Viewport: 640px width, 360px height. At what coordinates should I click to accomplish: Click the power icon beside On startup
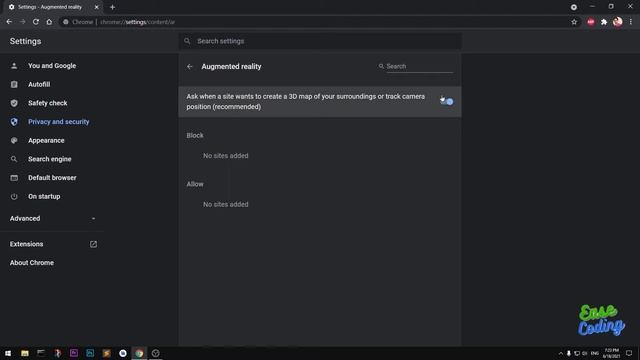click(x=14, y=197)
